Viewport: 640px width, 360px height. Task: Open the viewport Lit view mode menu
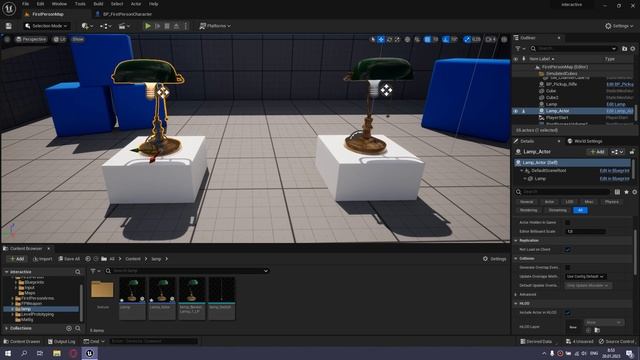[x=60, y=39]
